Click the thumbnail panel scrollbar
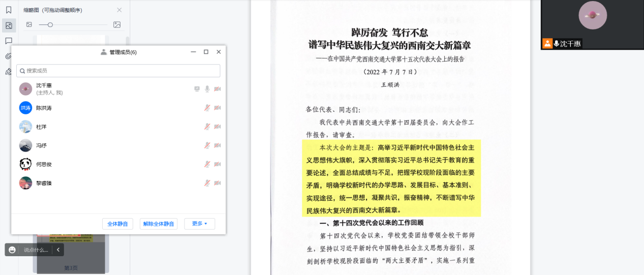Viewport: 644px width, 275px height. pos(128,42)
